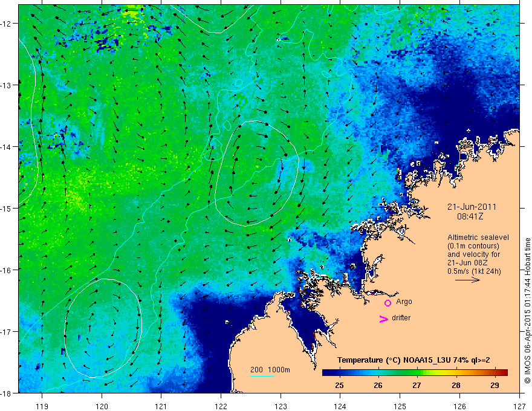Click the temperature color bar near 28
The height and width of the screenshot is (411, 532).
tap(456, 373)
